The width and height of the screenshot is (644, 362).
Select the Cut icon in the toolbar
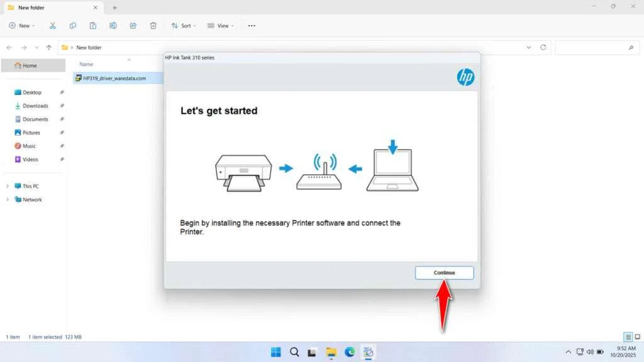(x=53, y=25)
